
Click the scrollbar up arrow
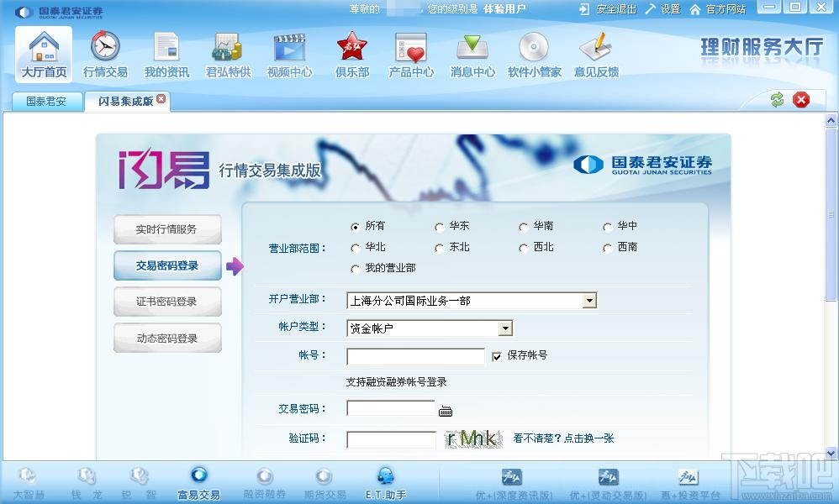pos(831,120)
